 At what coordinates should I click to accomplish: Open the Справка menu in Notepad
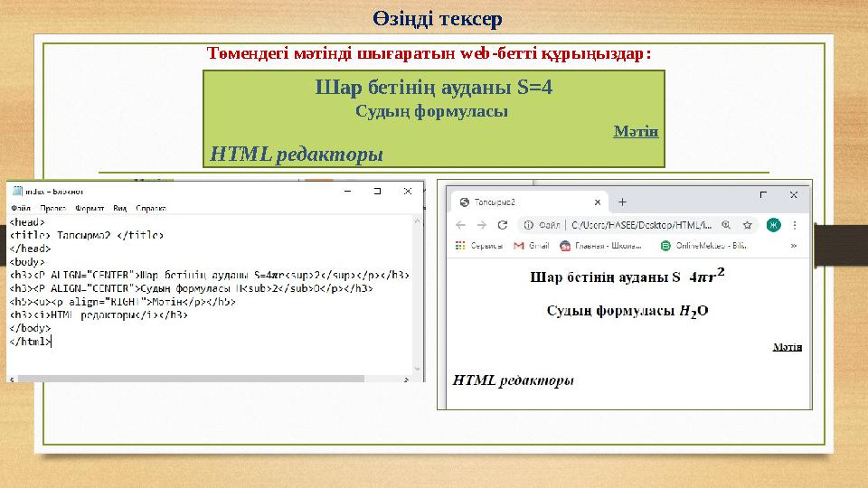(x=151, y=208)
